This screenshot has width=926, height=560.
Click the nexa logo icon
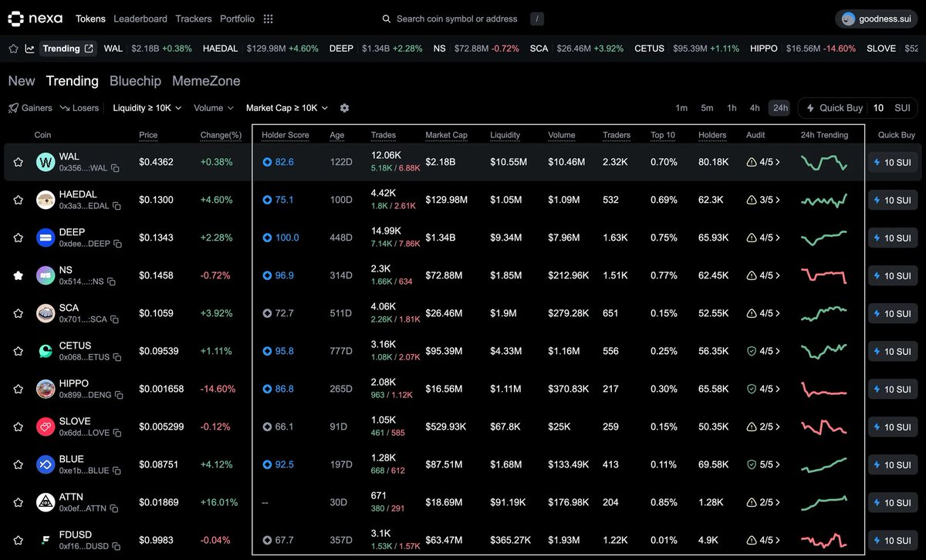tap(17, 19)
